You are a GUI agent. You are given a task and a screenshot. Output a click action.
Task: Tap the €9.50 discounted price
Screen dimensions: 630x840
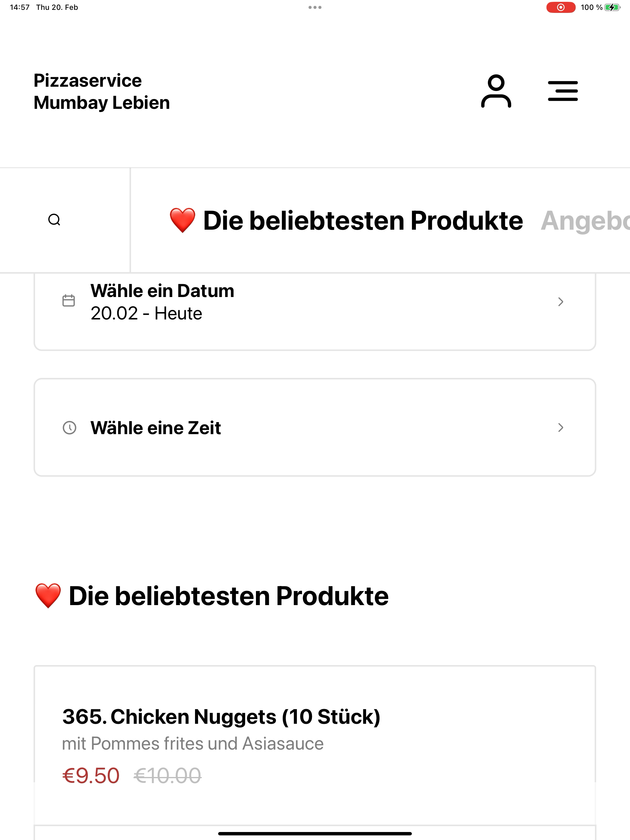[91, 775]
